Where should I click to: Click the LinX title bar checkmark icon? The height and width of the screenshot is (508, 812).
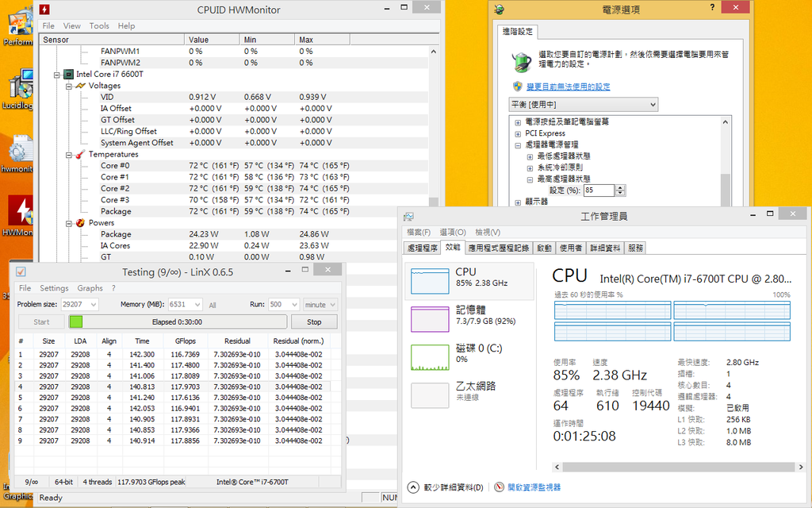click(x=21, y=271)
